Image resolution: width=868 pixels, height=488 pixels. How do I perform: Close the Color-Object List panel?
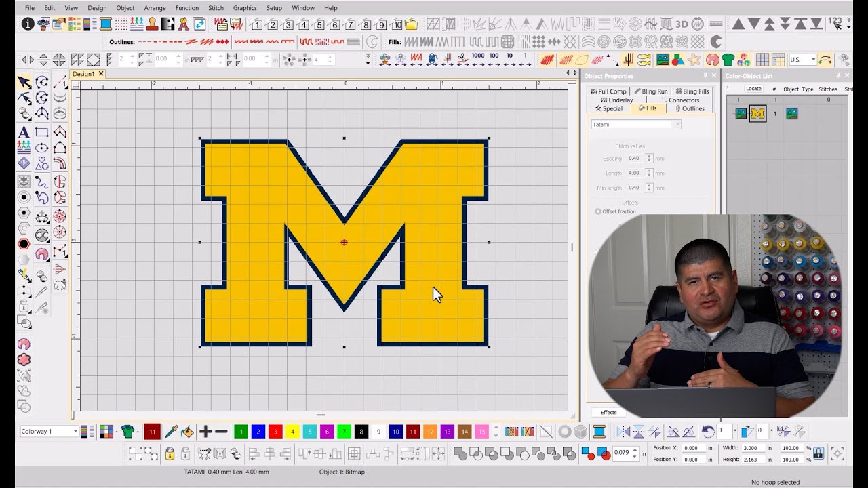coord(847,76)
